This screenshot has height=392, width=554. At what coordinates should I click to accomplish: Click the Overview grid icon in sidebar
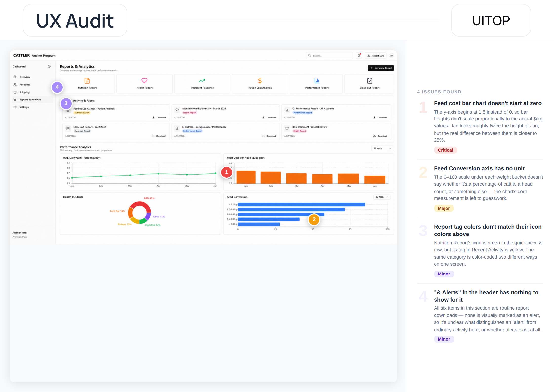click(x=15, y=77)
